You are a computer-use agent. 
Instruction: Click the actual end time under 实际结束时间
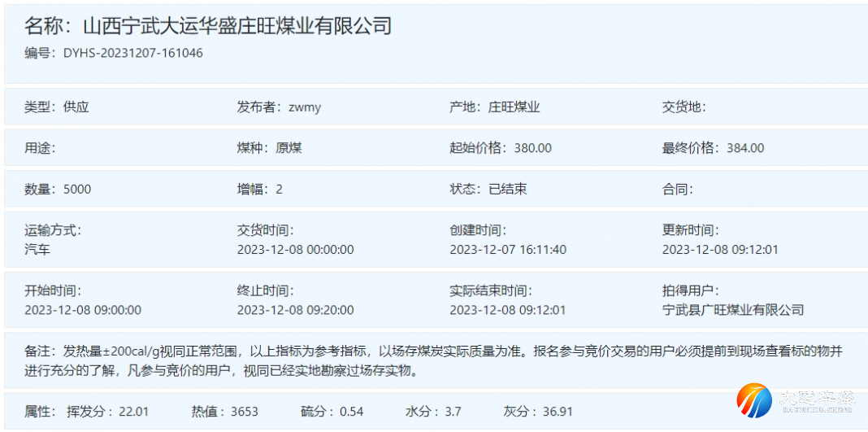click(508, 309)
